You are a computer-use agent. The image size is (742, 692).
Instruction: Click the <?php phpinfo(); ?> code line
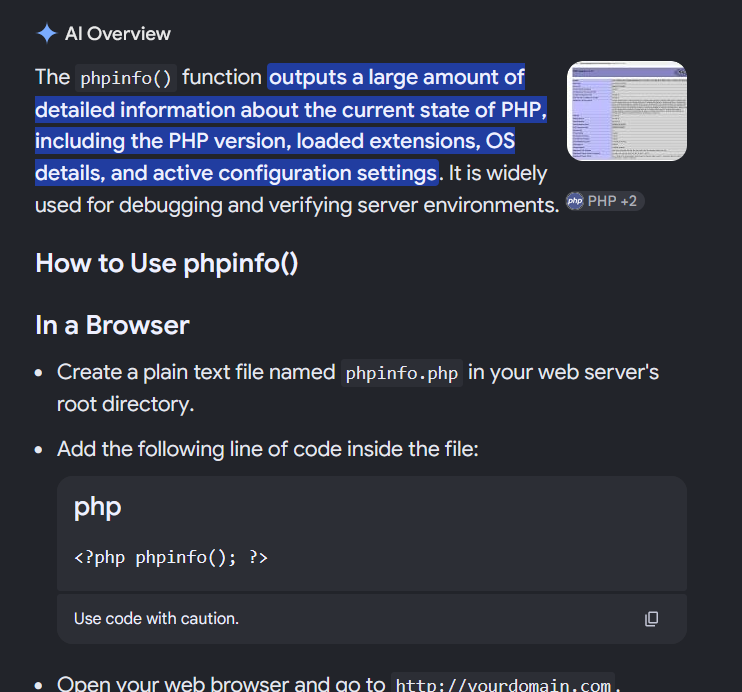[171, 557]
